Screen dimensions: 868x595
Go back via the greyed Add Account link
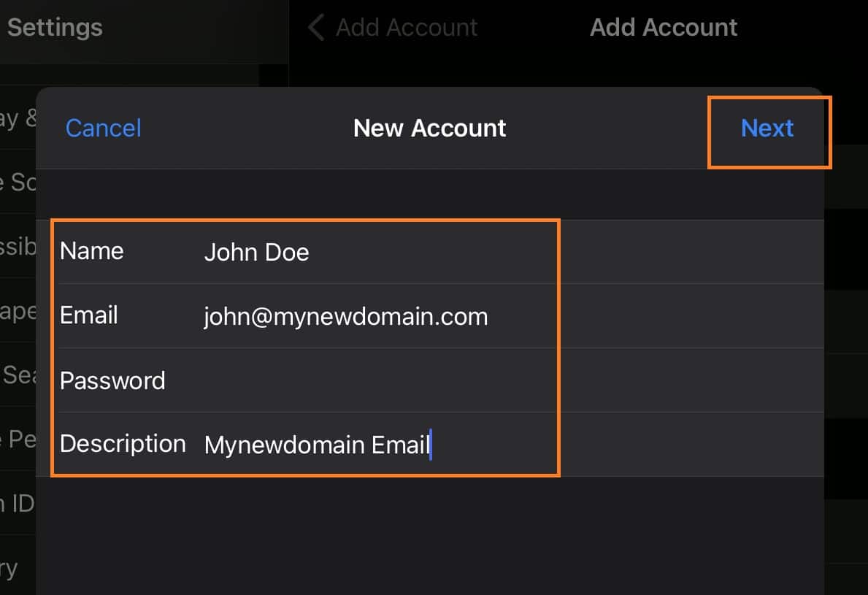(406, 28)
